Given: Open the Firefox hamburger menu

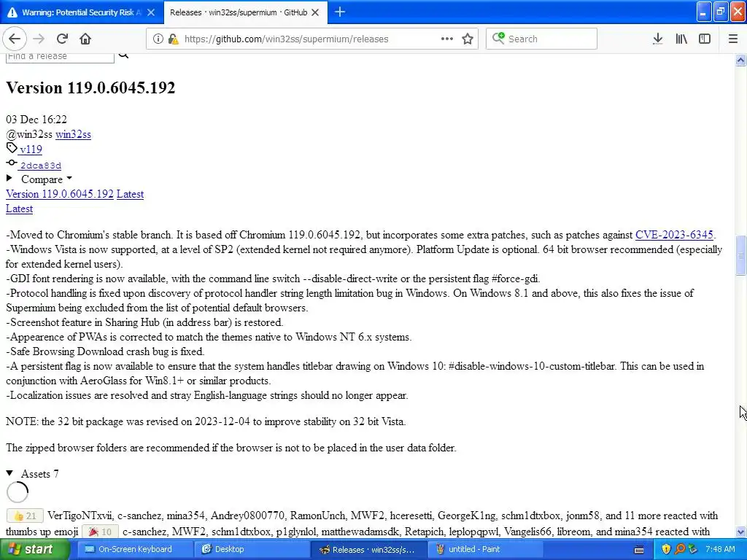Looking at the screenshot, I should pos(733,39).
